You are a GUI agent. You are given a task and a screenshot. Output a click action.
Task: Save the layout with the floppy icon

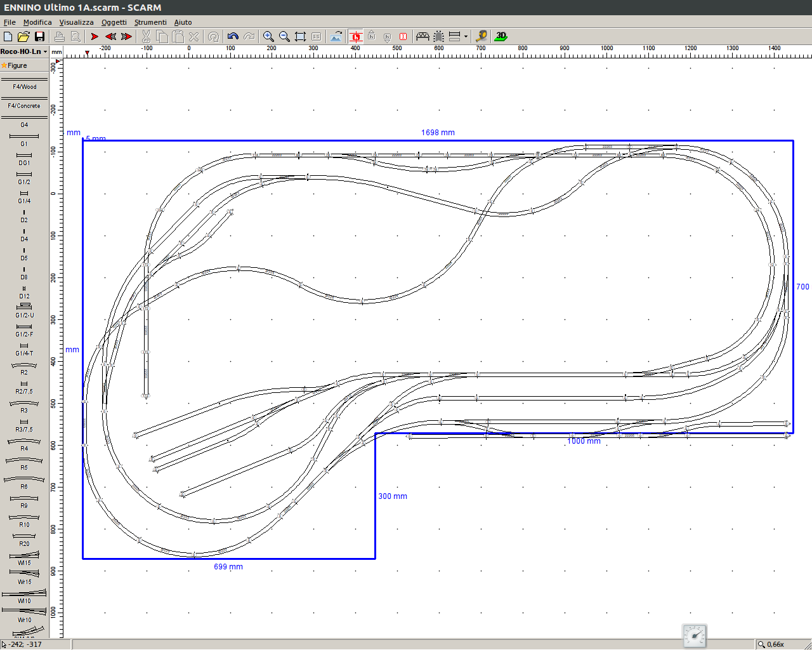click(39, 37)
